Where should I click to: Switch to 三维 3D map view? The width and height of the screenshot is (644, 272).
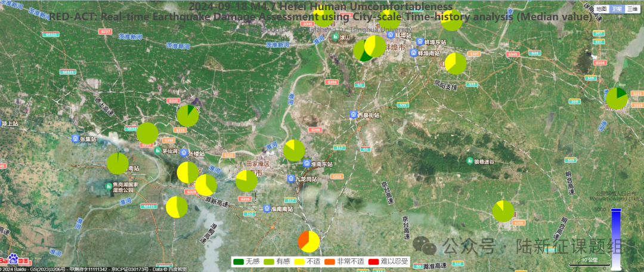pyautogui.click(x=632, y=9)
